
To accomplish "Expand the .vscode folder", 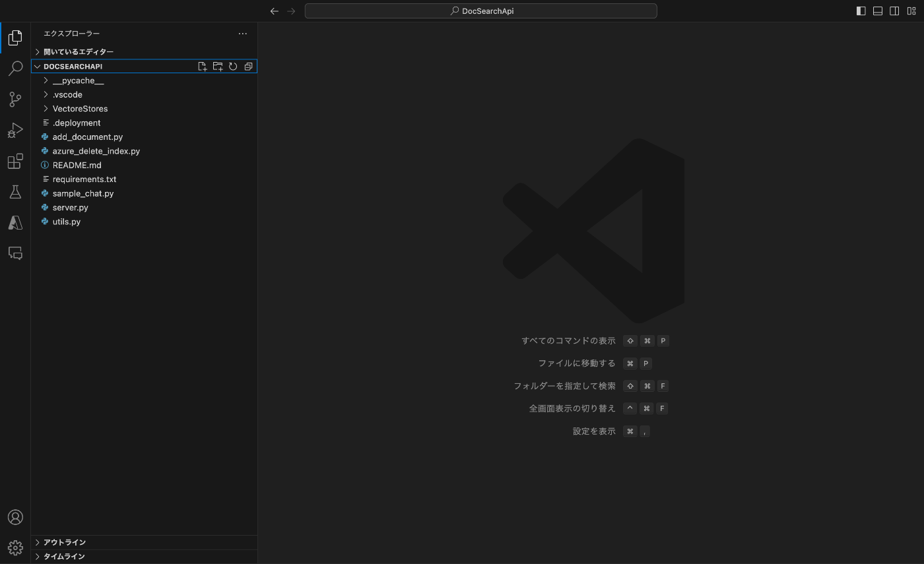I will pyautogui.click(x=144, y=95).
